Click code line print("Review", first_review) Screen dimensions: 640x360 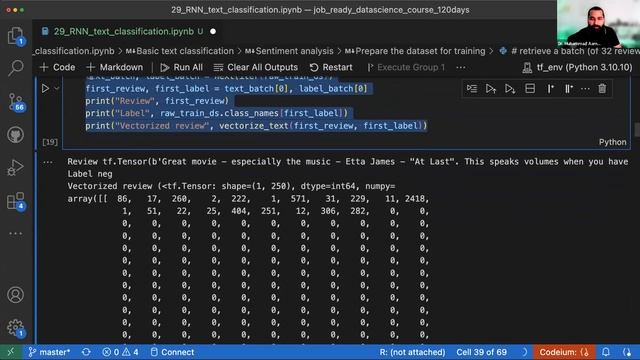157,101
